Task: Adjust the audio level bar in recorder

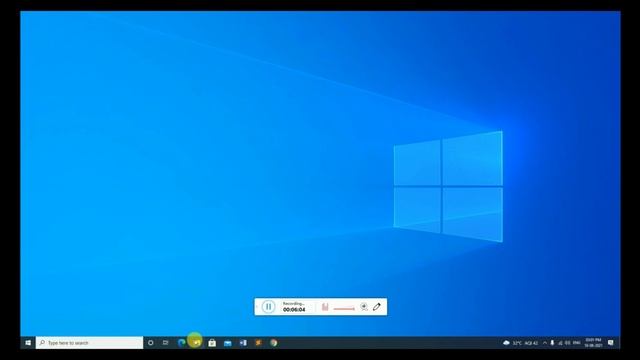Action: click(x=344, y=309)
